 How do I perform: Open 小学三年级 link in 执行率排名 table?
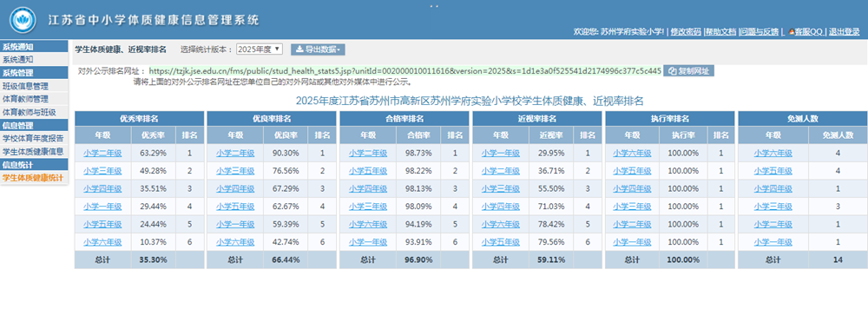click(633, 207)
